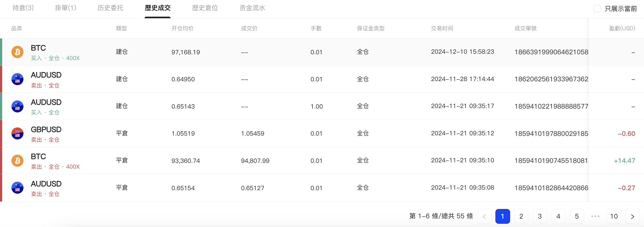Click the previous page left arrow

pos(484,216)
